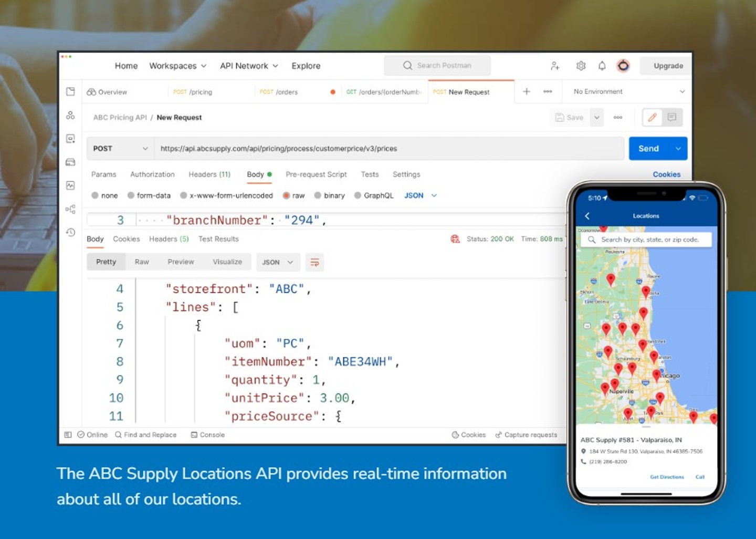
Task: Toggle sidebar icon in the status bar
Action: click(x=68, y=434)
